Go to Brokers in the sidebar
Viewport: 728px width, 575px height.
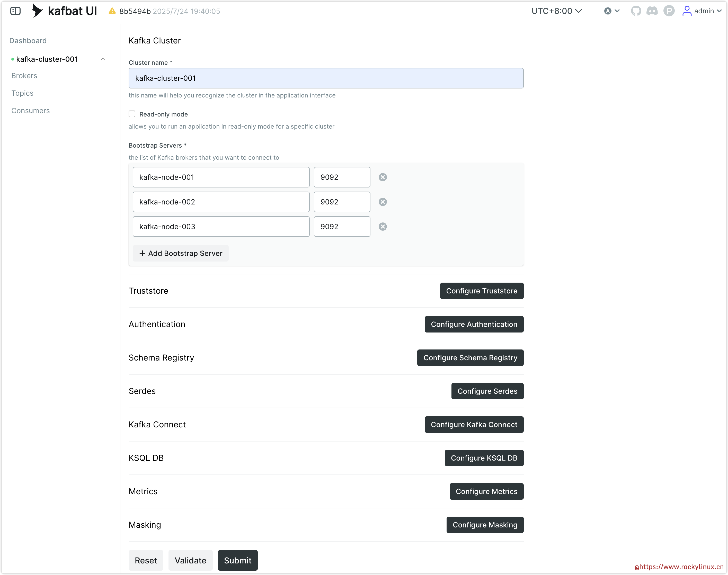pyautogui.click(x=24, y=76)
